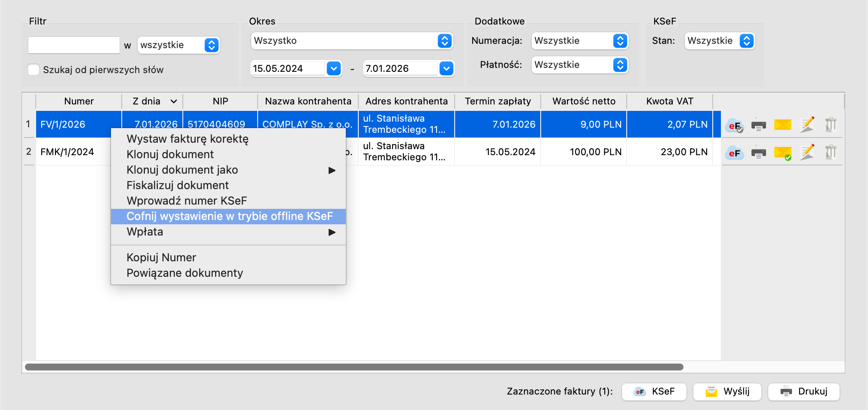
Task: Click the edit pencil icon for FV/1/2026
Action: pos(807,125)
